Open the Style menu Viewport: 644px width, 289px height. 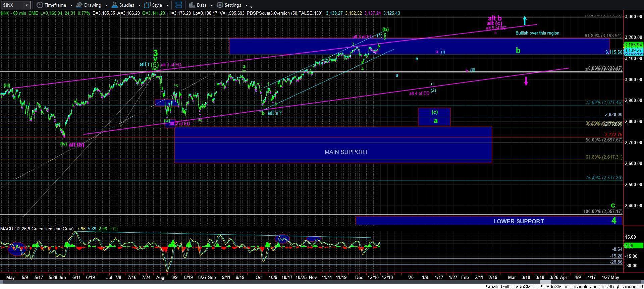point(157,5)
